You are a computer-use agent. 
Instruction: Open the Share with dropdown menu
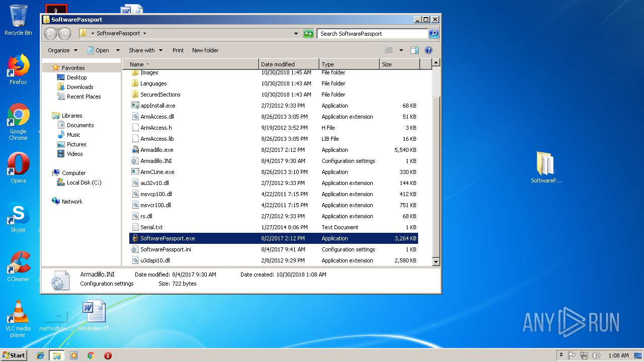tap(145, 50)
